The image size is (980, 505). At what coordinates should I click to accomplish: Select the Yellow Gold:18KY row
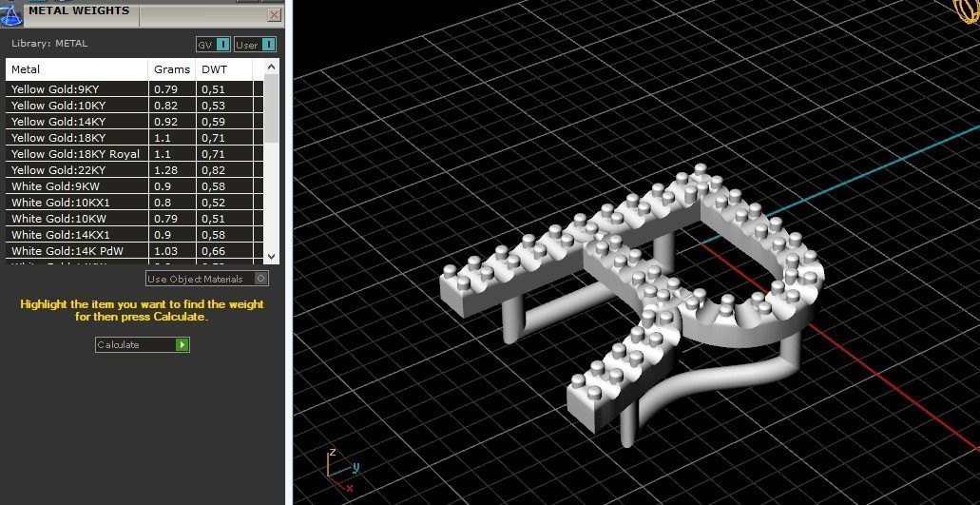[x=134, y=138]
